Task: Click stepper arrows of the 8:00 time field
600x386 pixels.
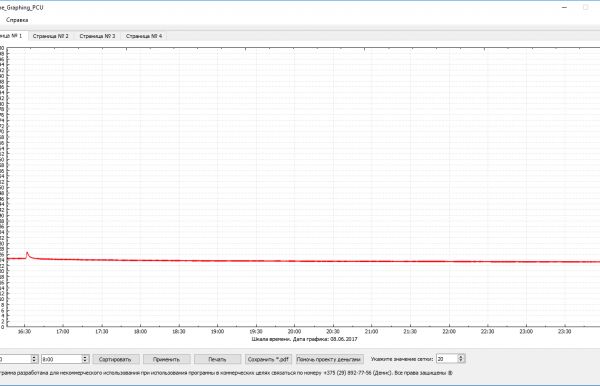Action: click(85, 359)
